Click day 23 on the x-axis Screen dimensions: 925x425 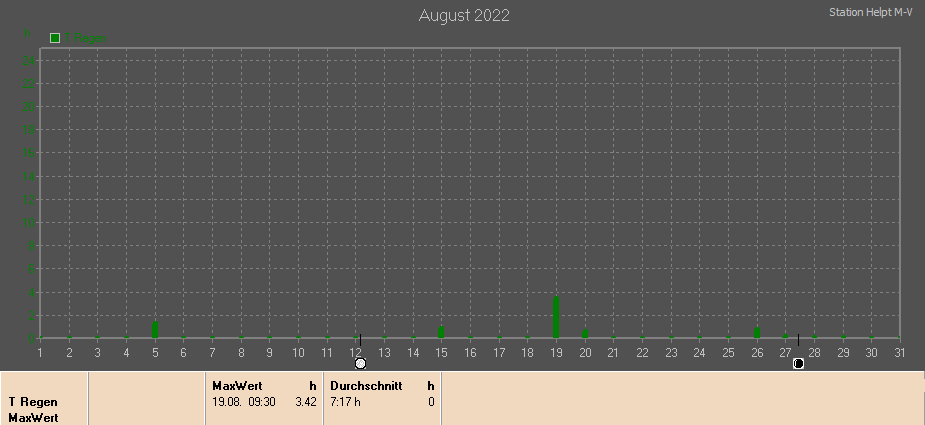pyautogui.click(x=671, y=353)
